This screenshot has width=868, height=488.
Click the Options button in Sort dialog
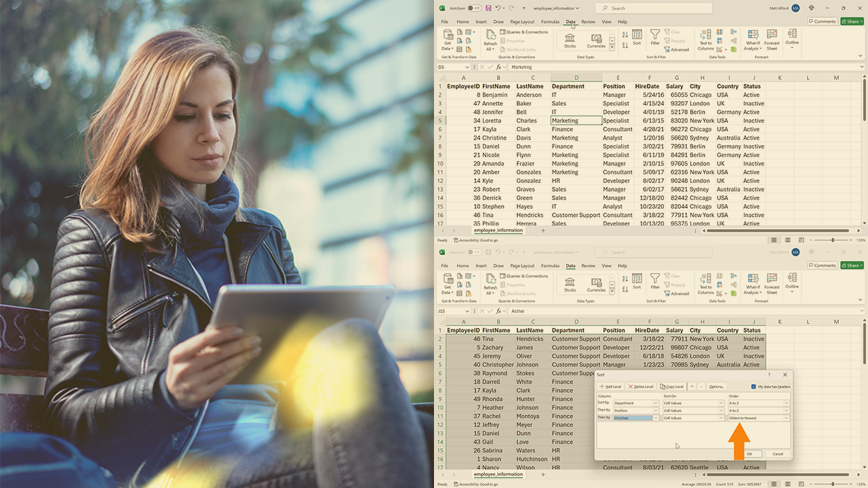click(717, 386)
